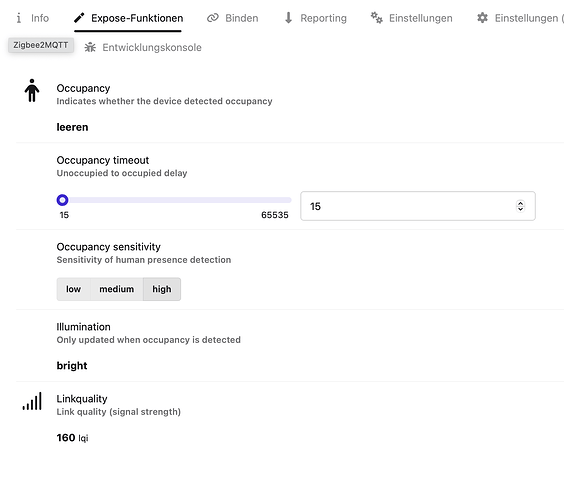The width and height of the screenshot is (564, 500).
Task: Click the Reporting download arrow icon
Action: (x=288, y=18)
